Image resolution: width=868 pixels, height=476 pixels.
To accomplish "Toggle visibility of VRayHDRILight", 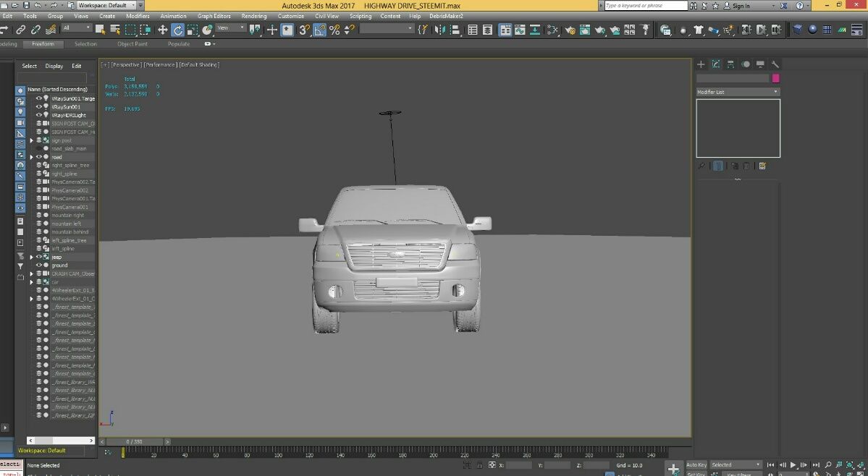I will click(39, 115).
